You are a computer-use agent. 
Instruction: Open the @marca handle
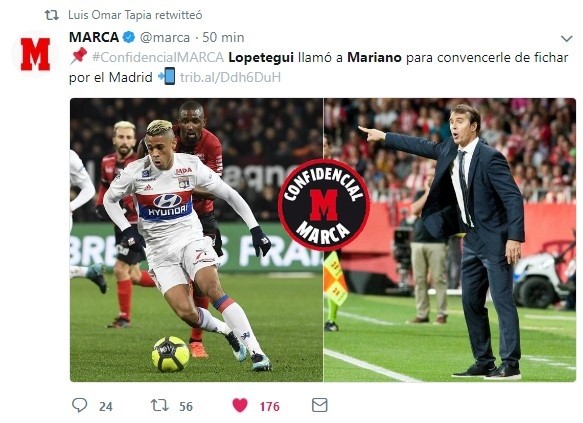[x=165, y=38]
